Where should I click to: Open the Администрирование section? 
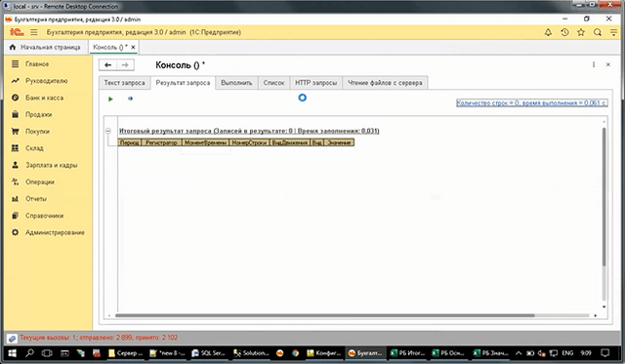click(x=55, y=232)
